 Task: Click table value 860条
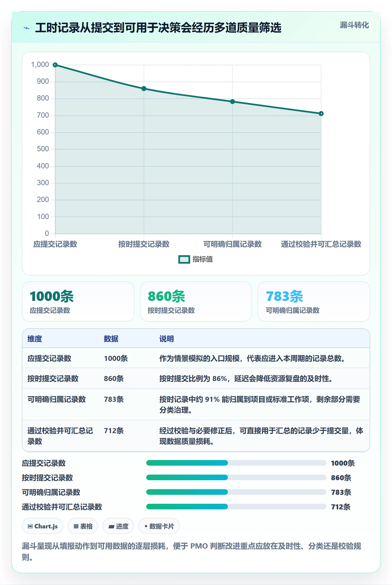click(114, 379)
